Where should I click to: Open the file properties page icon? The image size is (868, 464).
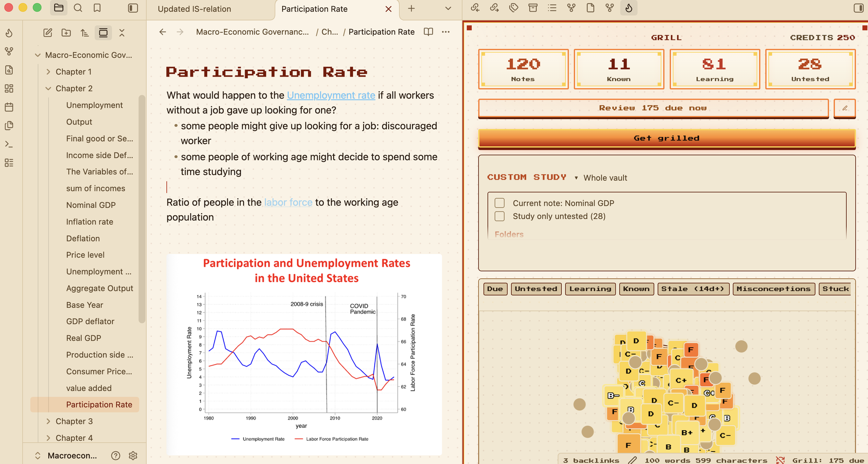(x=590, y=8)
